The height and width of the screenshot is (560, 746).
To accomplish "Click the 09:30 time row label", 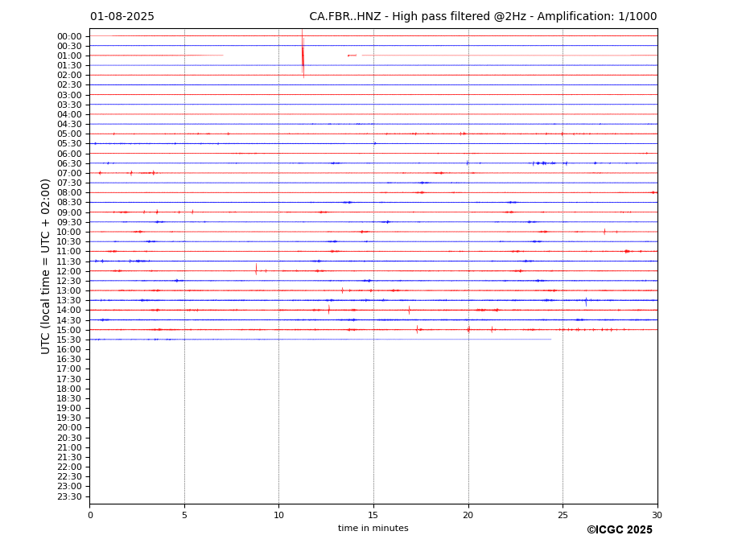I will pyautogui.click(x=69, y=222).
